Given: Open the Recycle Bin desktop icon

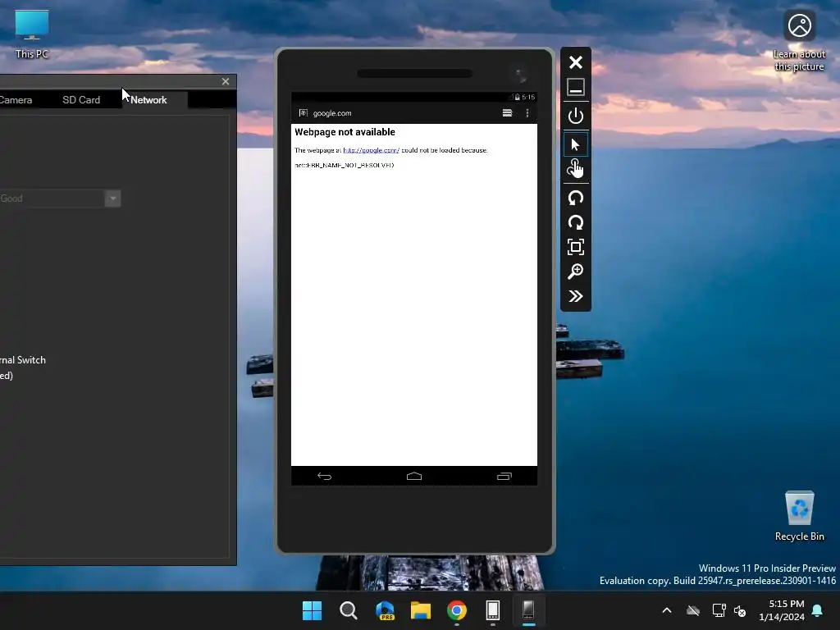Looking at the screenshot, I should (x=799, y=516).
